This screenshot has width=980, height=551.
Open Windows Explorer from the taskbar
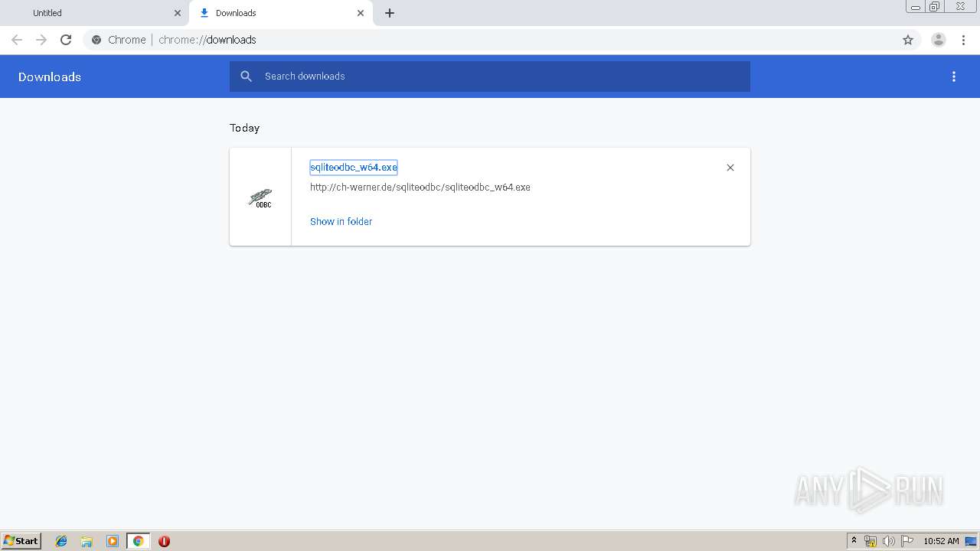coord(87,541)
